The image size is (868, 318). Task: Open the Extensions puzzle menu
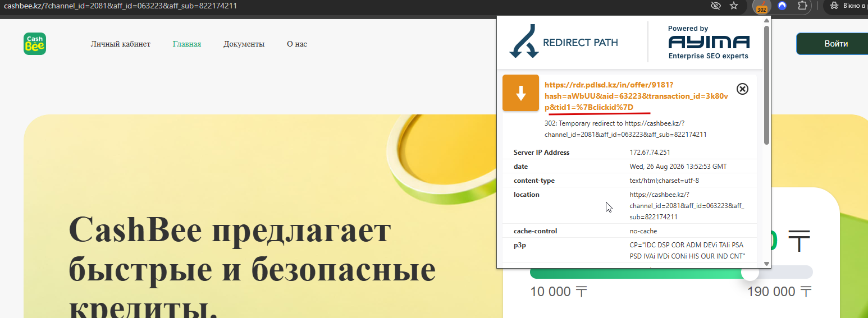tap(802, 6)
